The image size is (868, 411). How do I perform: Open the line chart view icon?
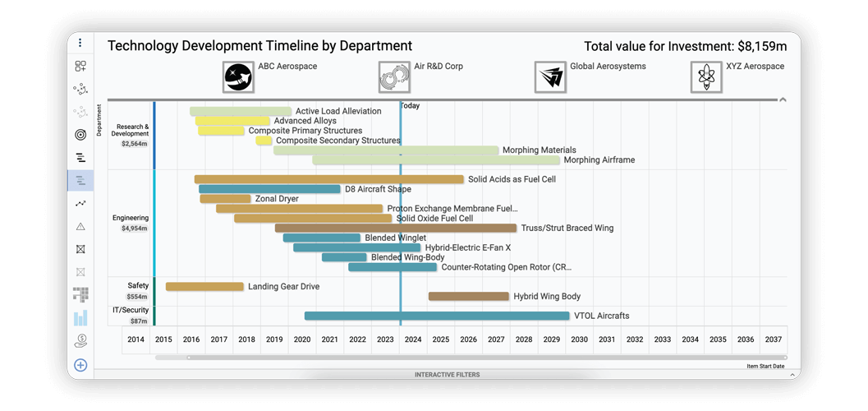click(80, 203)
